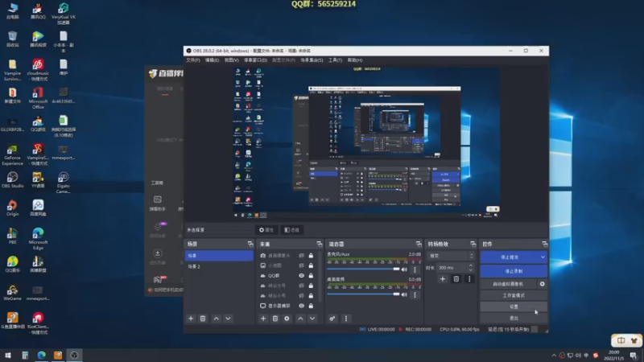Add a new source with the Sources panel plus icon

[263, 319]
